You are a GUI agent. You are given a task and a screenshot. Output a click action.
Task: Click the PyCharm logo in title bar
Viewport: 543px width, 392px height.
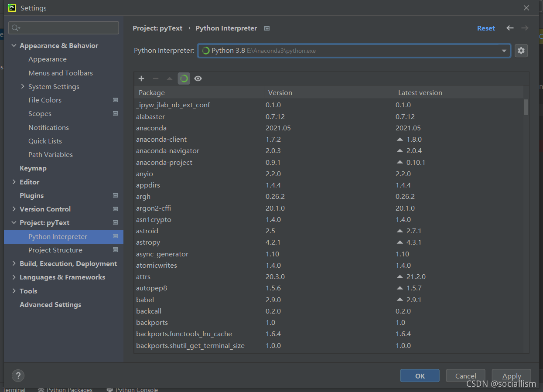point(12,7)
